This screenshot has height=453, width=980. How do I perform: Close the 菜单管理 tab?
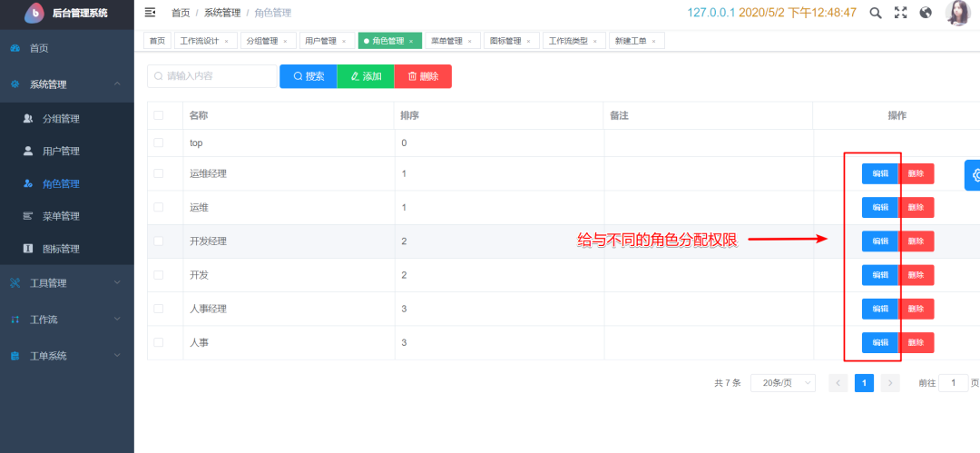tap(470, 41)
